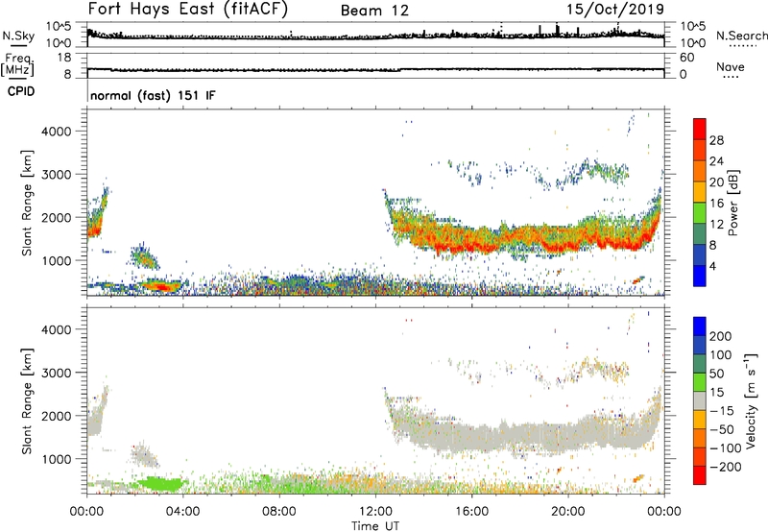This screenshot has height=532, width=768.
Task: Click the 'Time UT' axis label
Action: tap(375, 526)
